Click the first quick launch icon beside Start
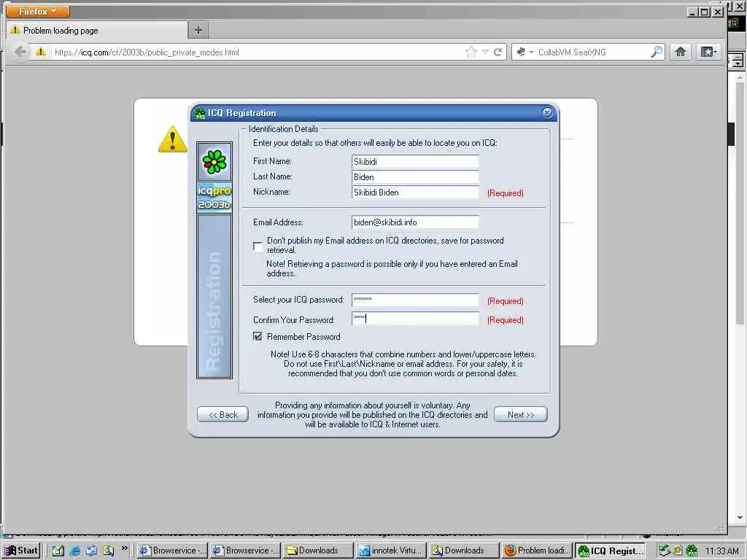The image size is (747, 560). point(58,551)
